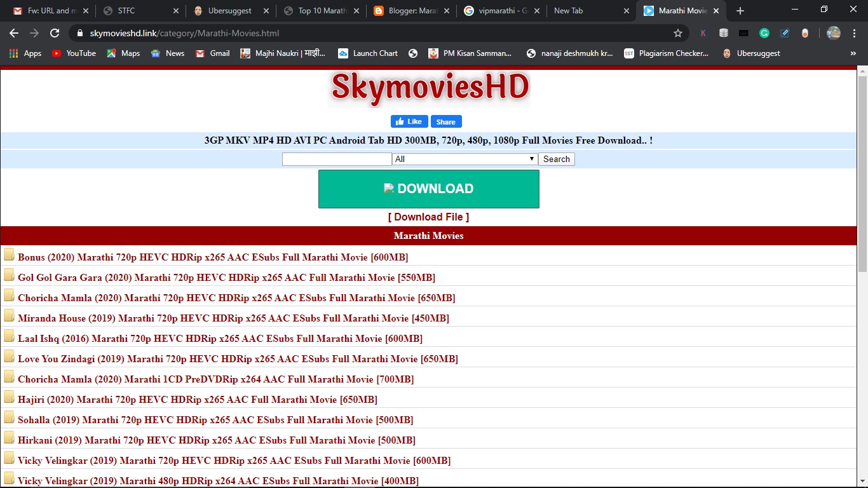This screenshot has height=488, width=868.
Task: Open Love You Zindagi (2019) link
Action: tap(238, 359)
